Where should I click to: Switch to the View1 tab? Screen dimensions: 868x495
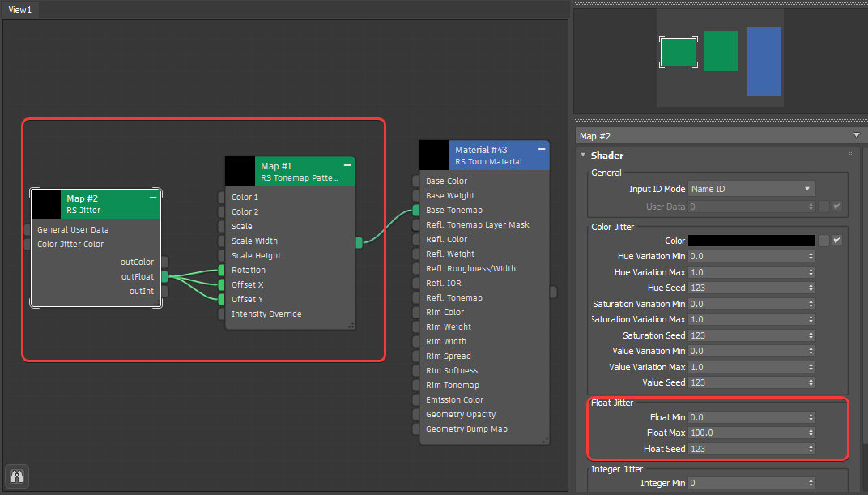click(20, 10)
